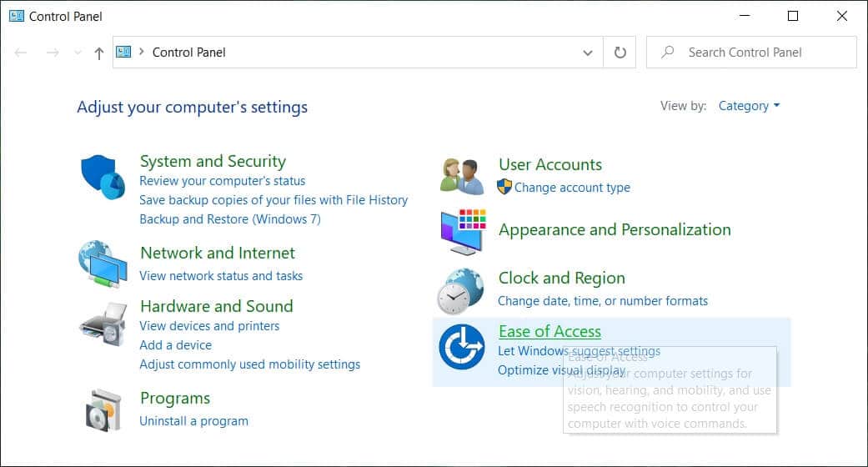868x467 pixels.
Task: Click the Appearance and Personalization monitor icon
Action: point(464,232)
